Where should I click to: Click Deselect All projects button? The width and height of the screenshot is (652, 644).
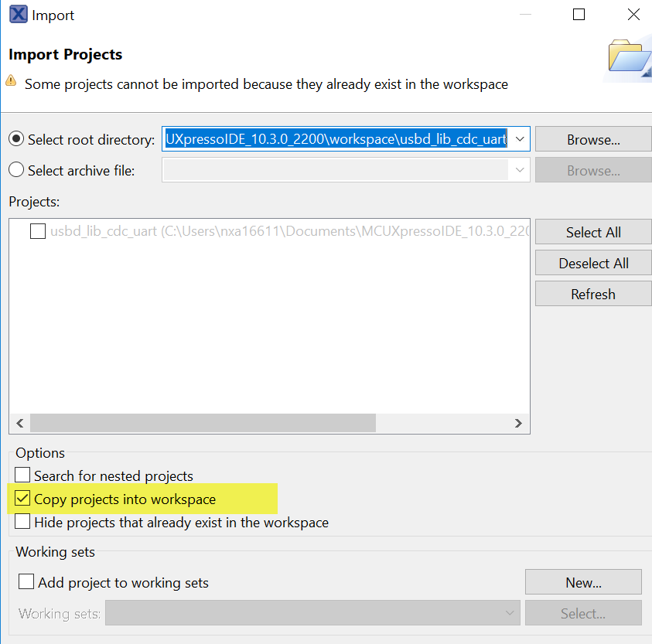click(593, 263)
